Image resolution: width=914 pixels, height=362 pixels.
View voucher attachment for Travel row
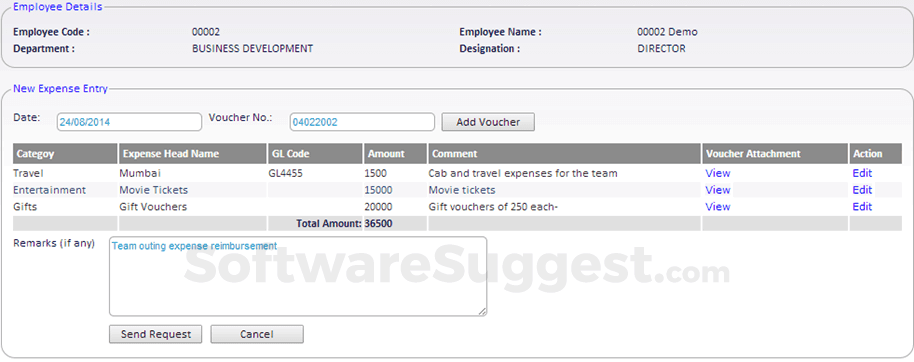pyautogui.click(x=718, y=173)
